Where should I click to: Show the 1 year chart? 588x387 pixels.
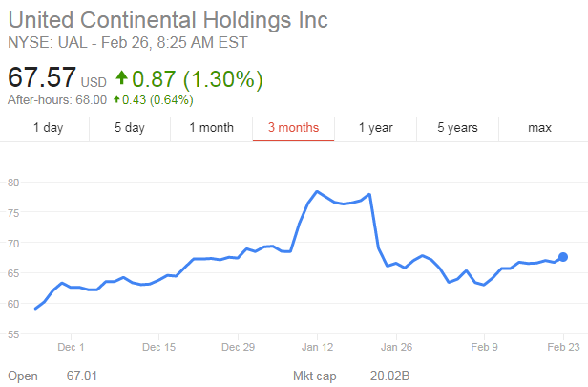pyautogui.click(x=375, y=127)
